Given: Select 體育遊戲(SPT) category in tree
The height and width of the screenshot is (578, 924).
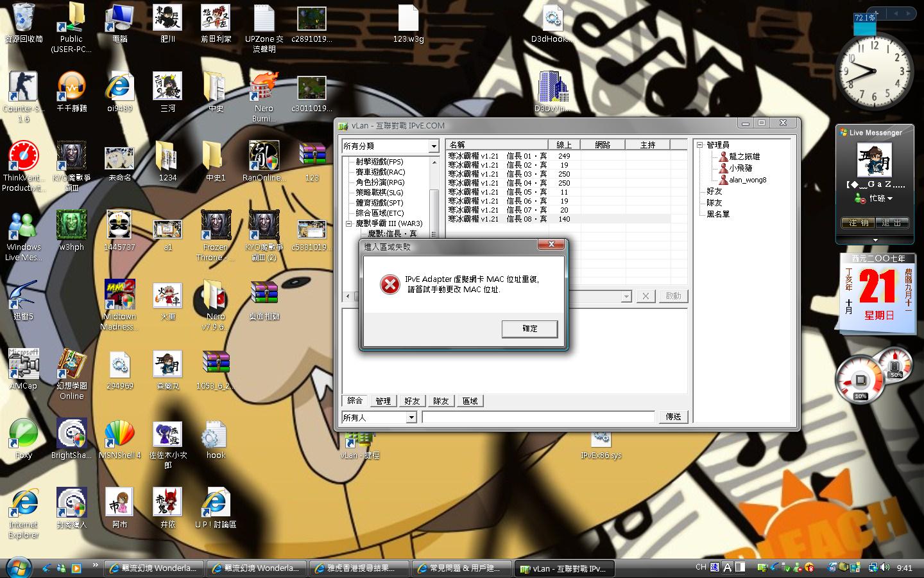Looking at the screenshot, I should [379, 203].
